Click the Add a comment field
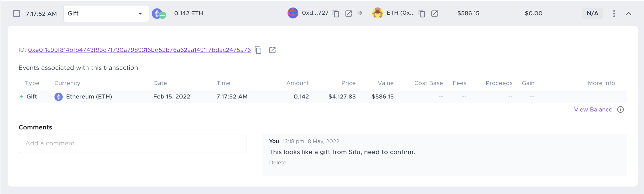 pyautogui.click(x=132, y=143)
